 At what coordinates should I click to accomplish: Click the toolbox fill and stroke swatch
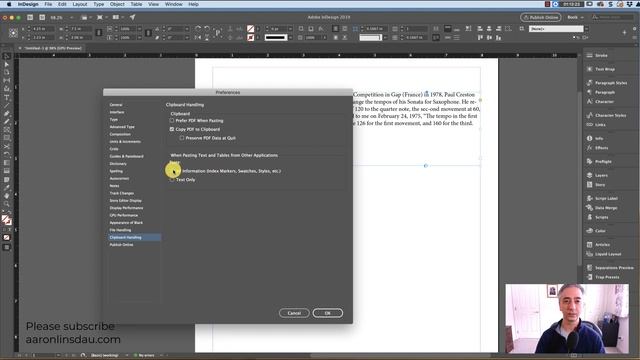[x=7, y=220]
